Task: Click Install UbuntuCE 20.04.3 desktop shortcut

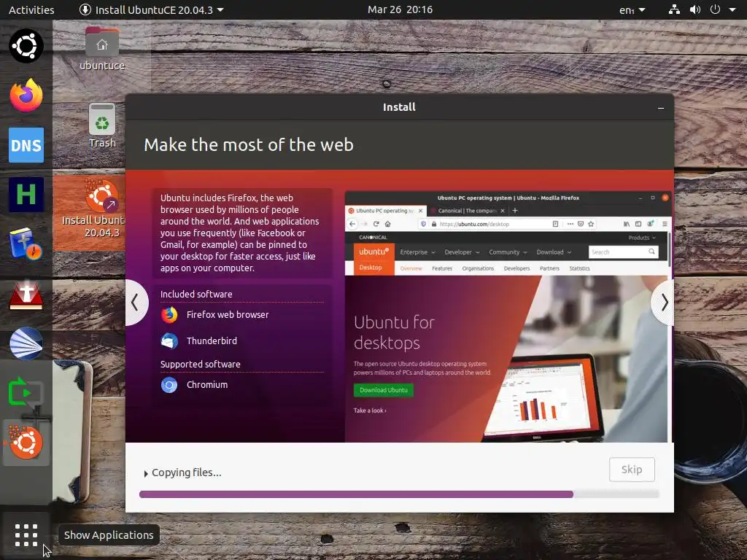Action: click(x=93, y=209)
